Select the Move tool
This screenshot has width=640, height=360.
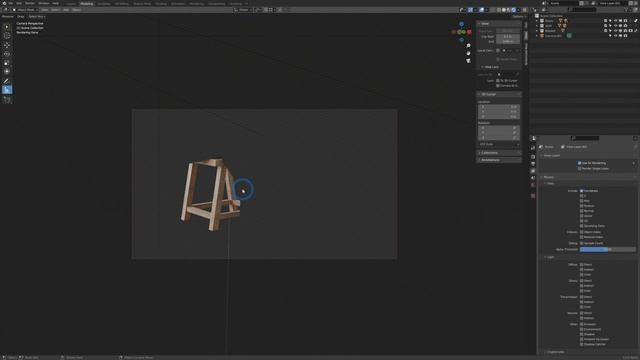coord(7,45)
